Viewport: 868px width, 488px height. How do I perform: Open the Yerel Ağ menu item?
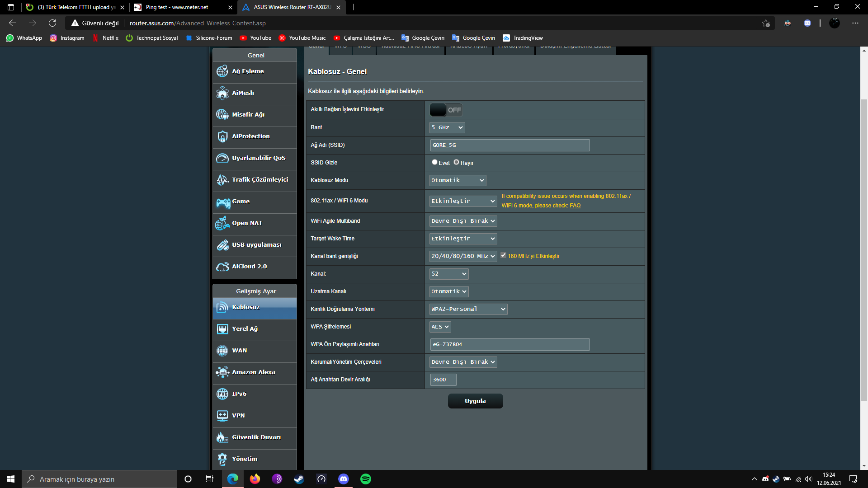245,329
